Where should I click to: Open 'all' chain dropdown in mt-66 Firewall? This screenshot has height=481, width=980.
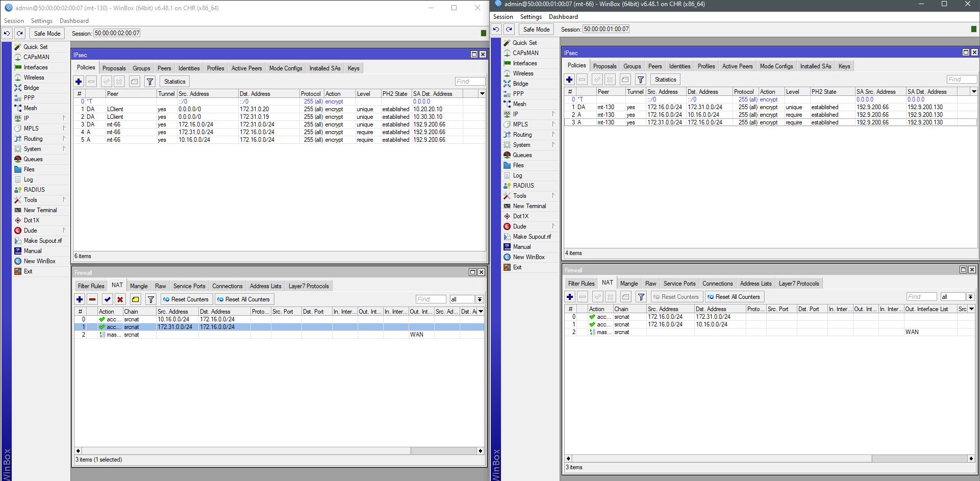[x=970, y=297]
